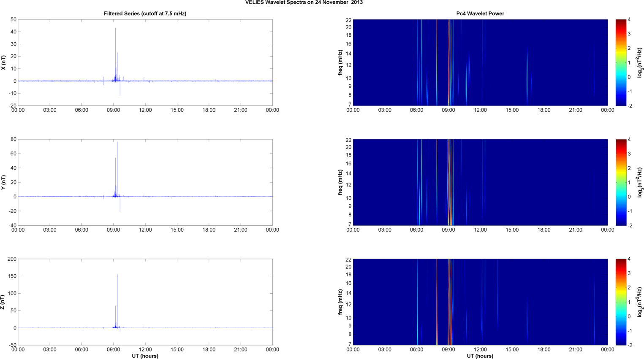This screenshot has width=644, height=359.
Task: Select the middle spectrogram's color bar
Action: pyautogui.click(x=620, y=182)
